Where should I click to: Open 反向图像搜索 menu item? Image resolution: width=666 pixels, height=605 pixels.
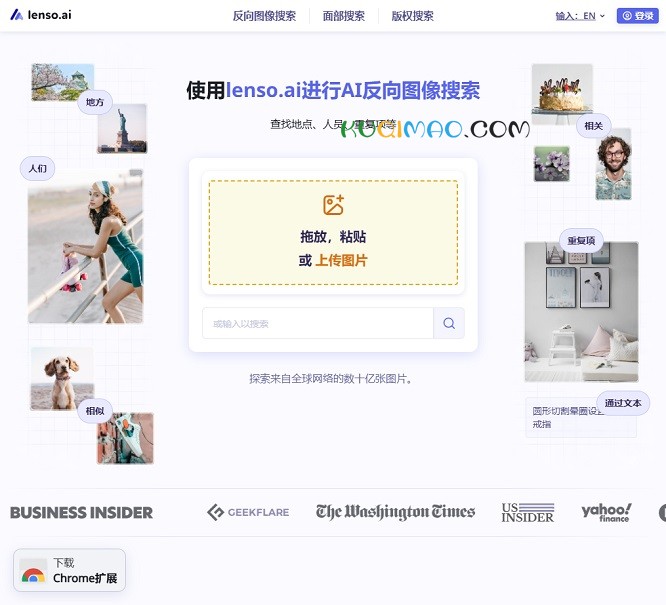(264, 16)
